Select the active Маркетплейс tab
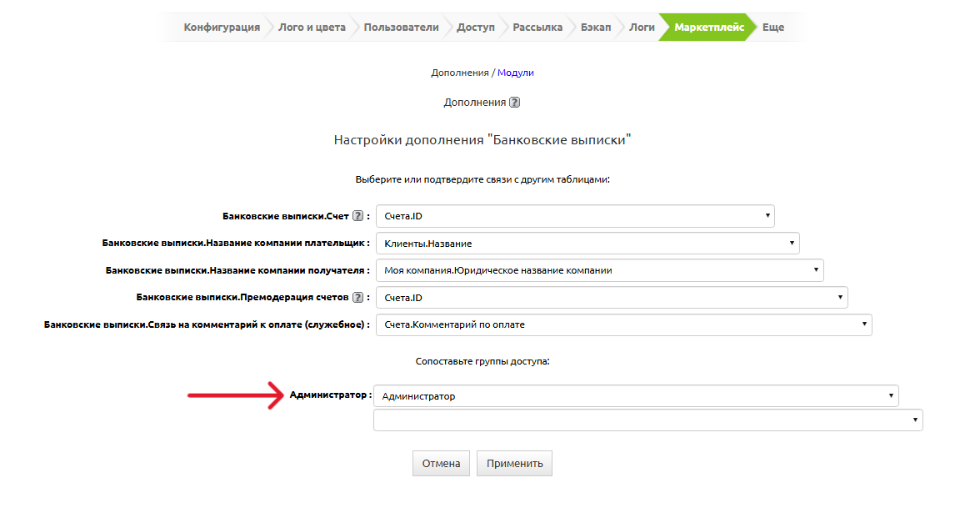Screen dimensions: 980x528 708,27
